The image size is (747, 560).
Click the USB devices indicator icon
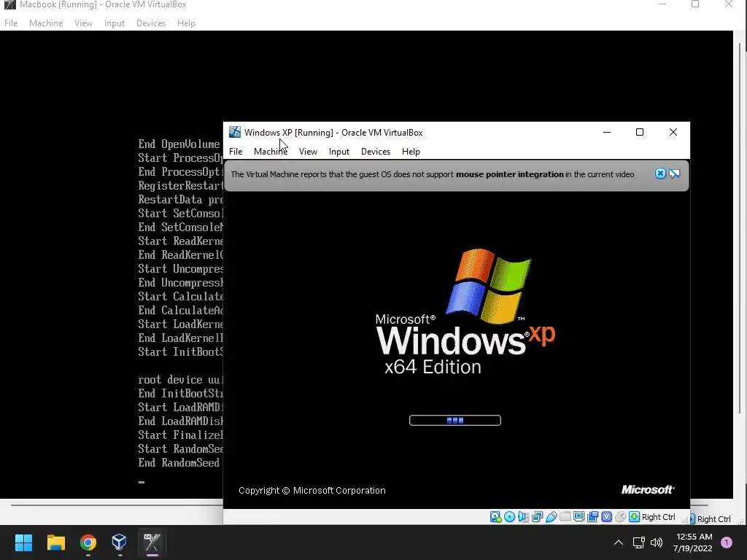point(551,517)
